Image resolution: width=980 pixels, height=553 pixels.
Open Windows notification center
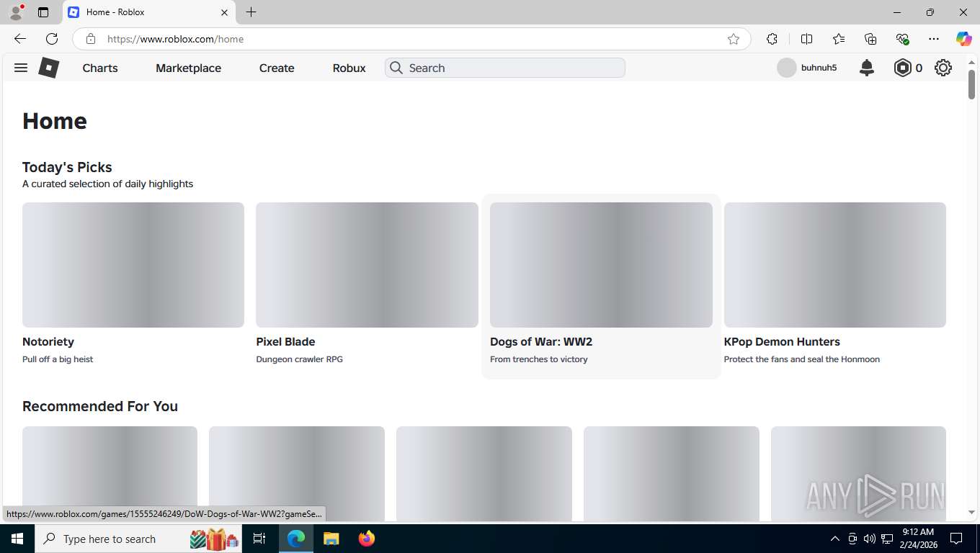956,539
